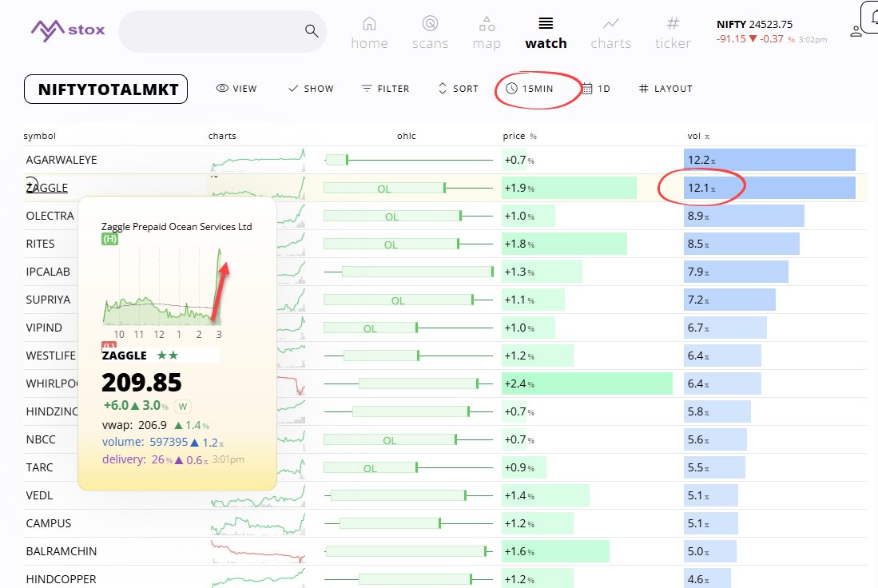Click the volume 597395 value in popup
The image size is (878, 588).
click(169, 442)
